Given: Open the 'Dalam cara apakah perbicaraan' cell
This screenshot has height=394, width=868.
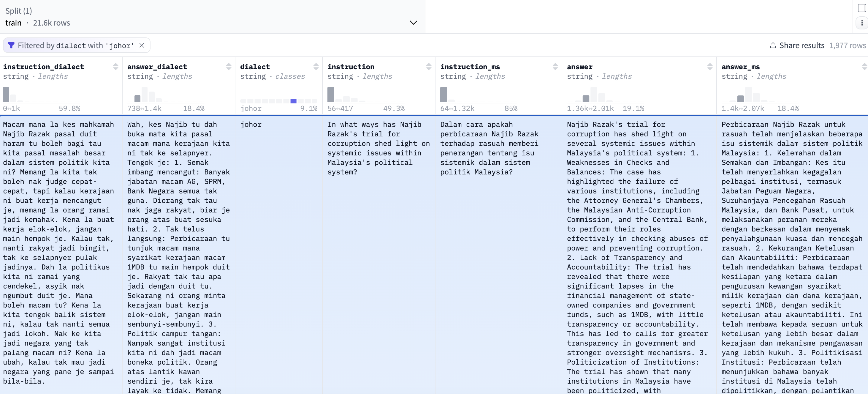Looking at the screenshot, I should (x=498, y=255).
